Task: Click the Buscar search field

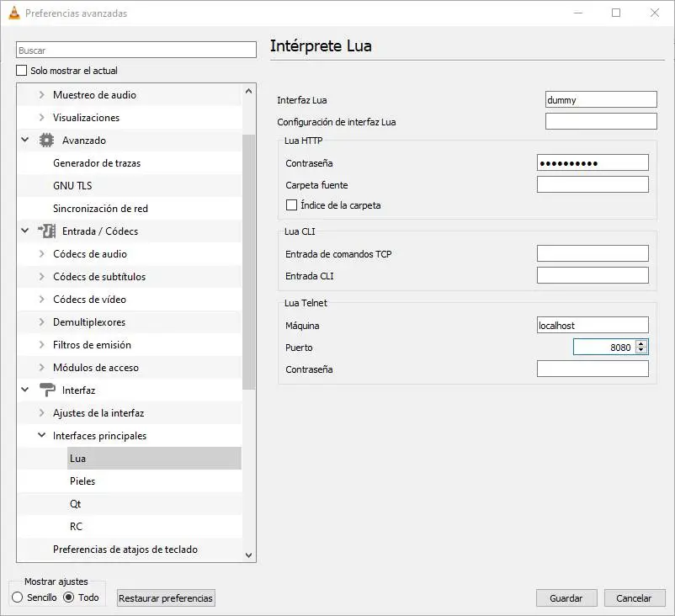Action: pyautogui.click(x=136, y=50)
